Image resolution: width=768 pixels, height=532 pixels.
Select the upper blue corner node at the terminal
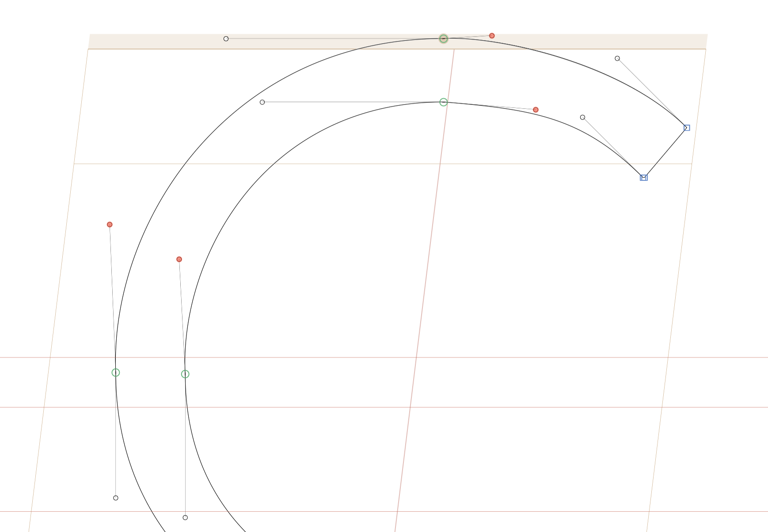click(687, 128)
